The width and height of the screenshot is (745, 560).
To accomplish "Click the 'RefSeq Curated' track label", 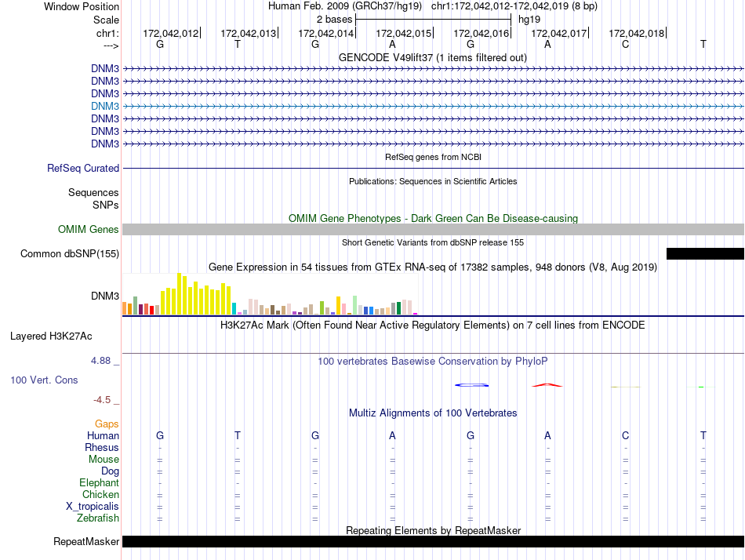I will pyautogui.click(x=83, y=169).
